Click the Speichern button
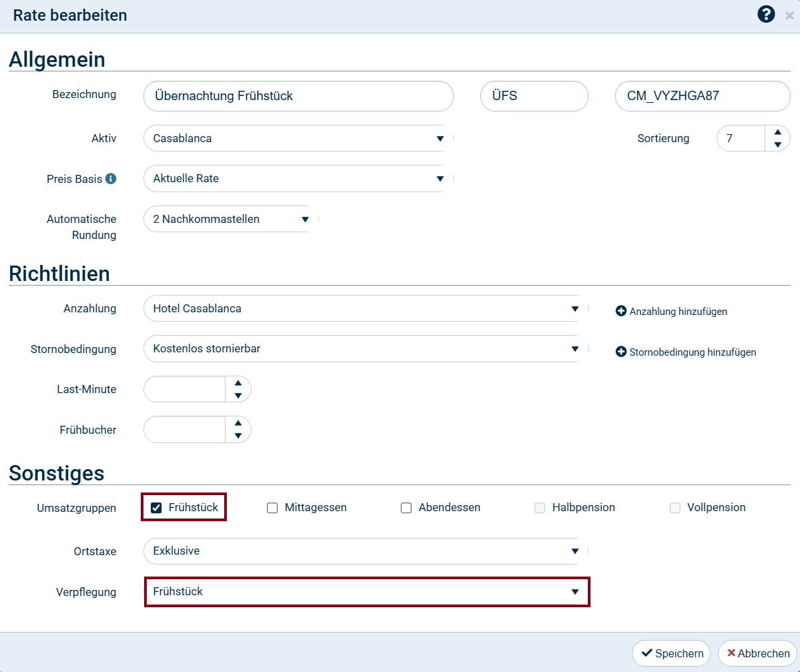 tap(671, 653)
